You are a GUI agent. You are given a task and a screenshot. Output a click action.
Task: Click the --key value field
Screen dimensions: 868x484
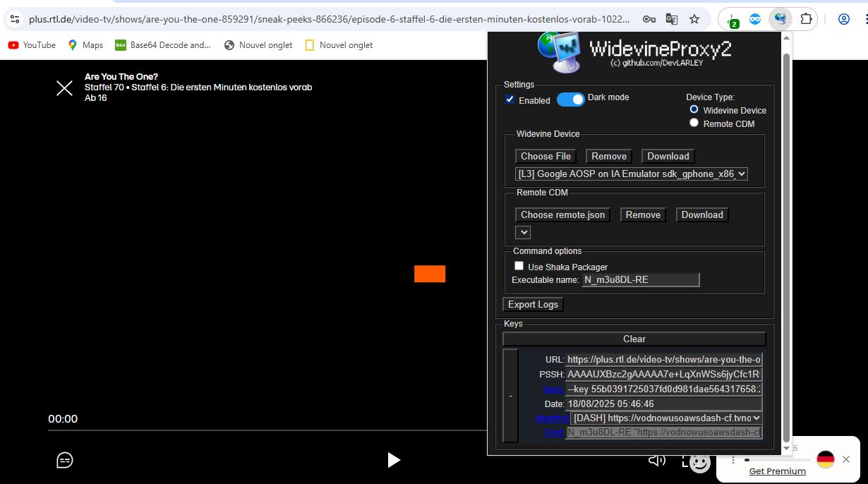664,389
